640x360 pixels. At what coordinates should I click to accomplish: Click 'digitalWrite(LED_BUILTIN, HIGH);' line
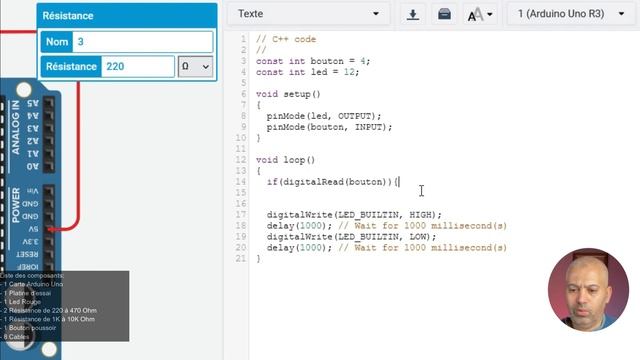pyautogui.click(x=354, y=215)
